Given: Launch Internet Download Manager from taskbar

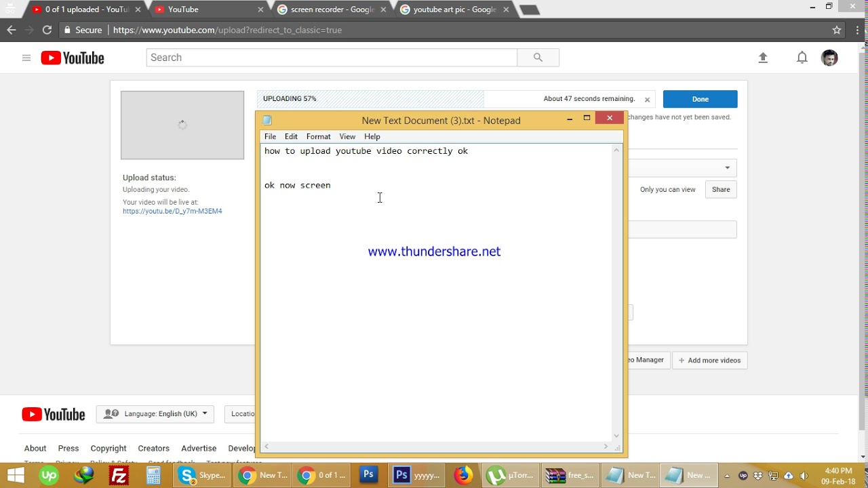Looking at the screenshot, I should [x=85, y=475].
